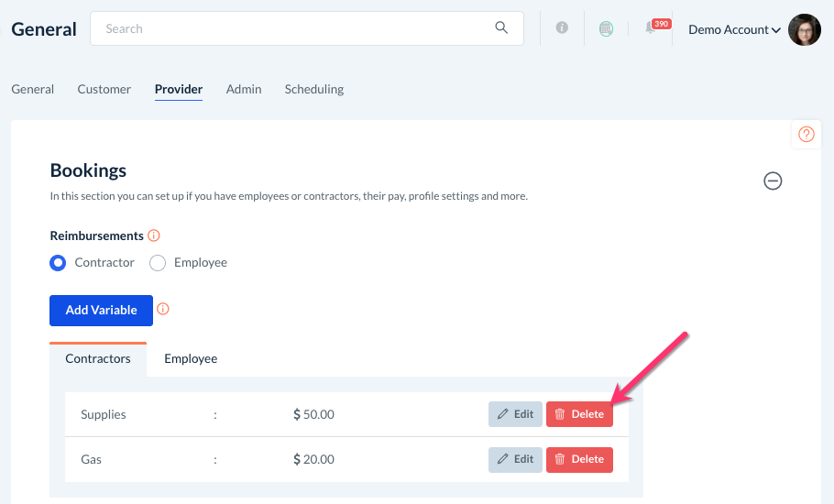
Task: Focus the Search input field
Action: tap(293, 28)
